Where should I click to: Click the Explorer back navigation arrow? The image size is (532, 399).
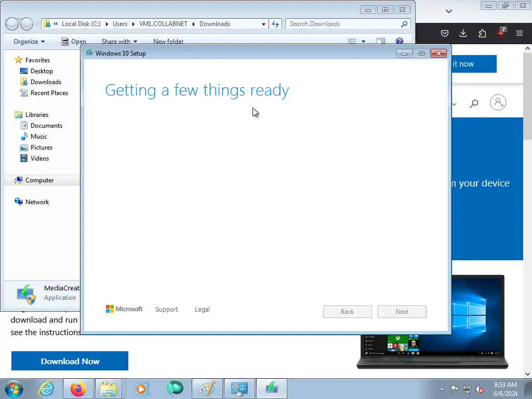(x=12, y=24)
